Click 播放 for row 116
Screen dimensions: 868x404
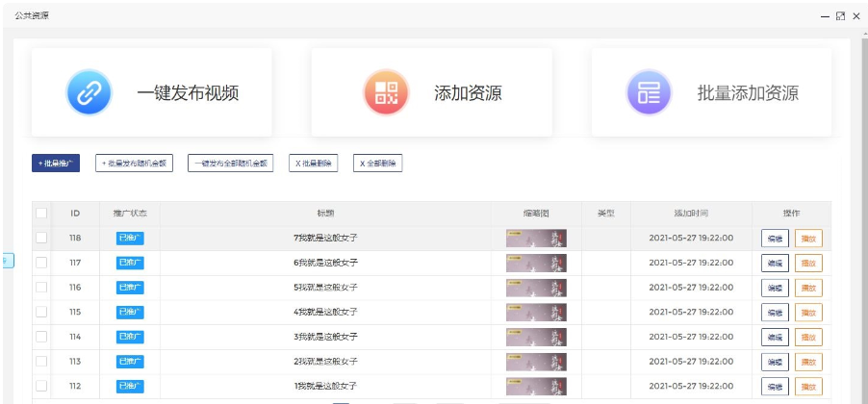(808, 288)
